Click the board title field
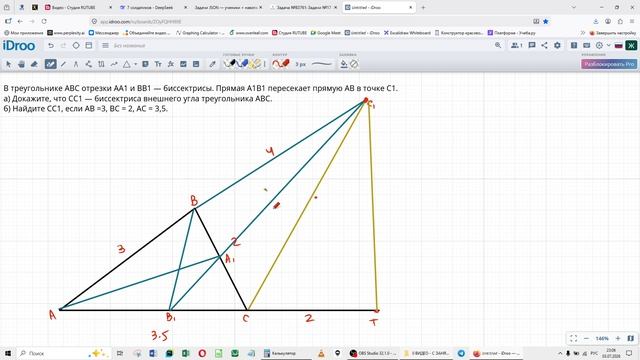 pyautogui.click(x=129, y=46)
